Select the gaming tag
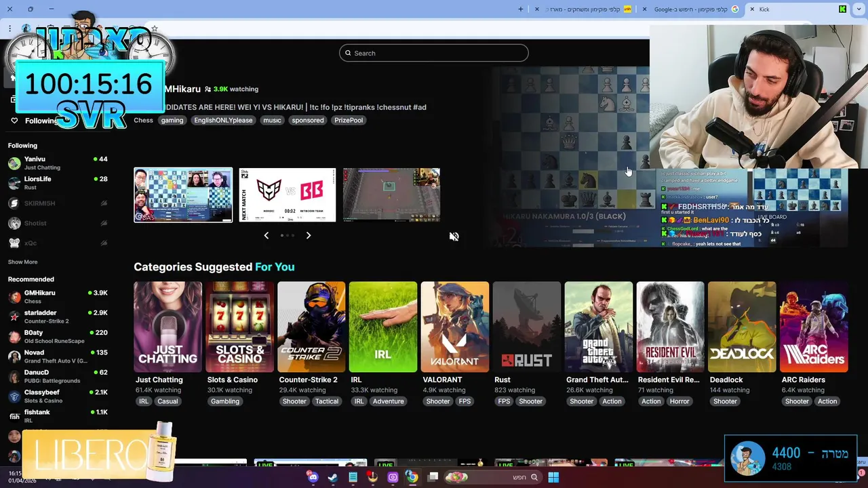868x488 pixels. [x=172, y=120]
